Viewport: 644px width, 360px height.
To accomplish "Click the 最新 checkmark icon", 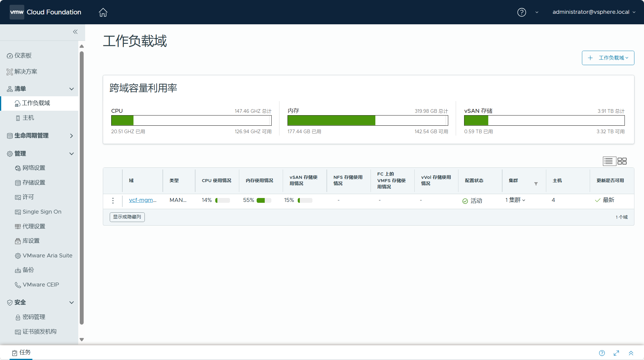I will [x=598, y=200].
